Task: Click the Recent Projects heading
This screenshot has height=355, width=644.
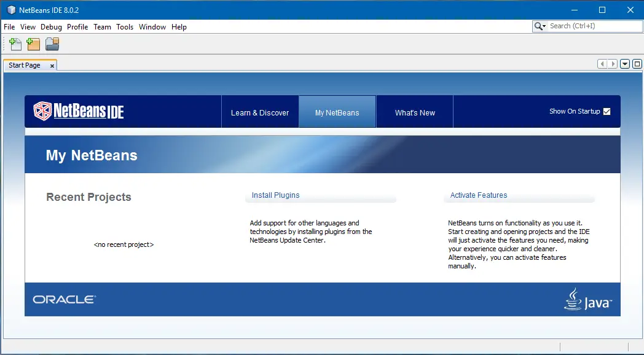Action: (88, 197)
